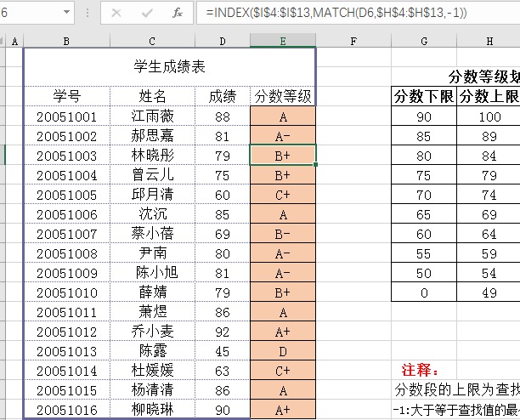
Task: Select lower limit cell 0
Action: [x=424, y=292]
